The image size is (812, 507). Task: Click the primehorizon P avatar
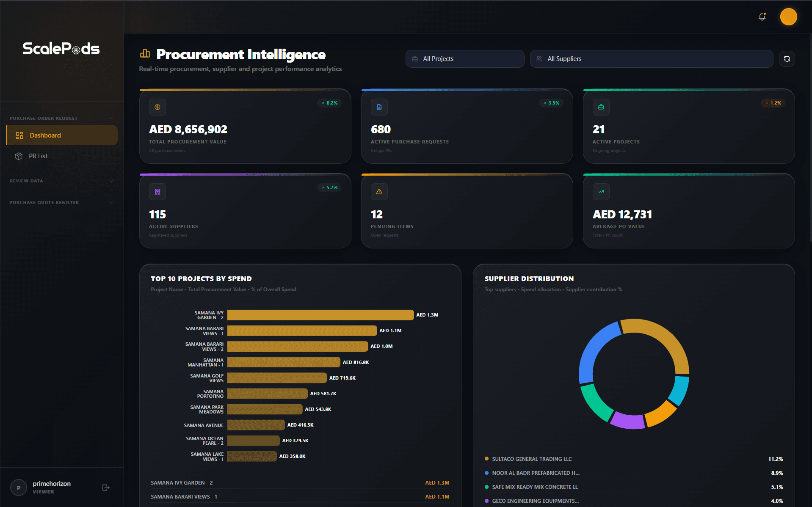pyautogui.click(x=18, y=488)
